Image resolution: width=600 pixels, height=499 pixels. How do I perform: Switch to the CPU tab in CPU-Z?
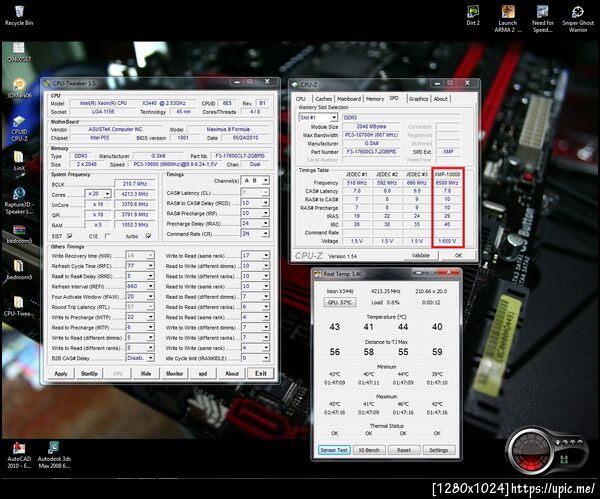click(x=301, y=99)
